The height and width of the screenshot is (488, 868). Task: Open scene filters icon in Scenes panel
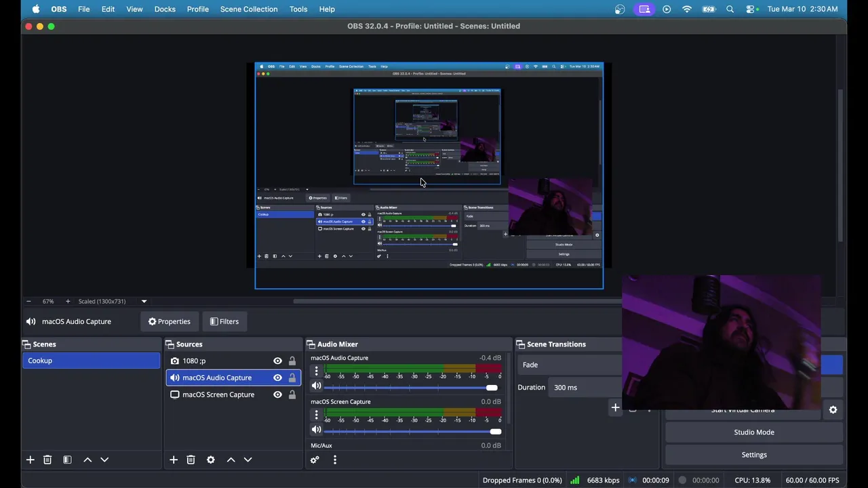tap(67, 460)
